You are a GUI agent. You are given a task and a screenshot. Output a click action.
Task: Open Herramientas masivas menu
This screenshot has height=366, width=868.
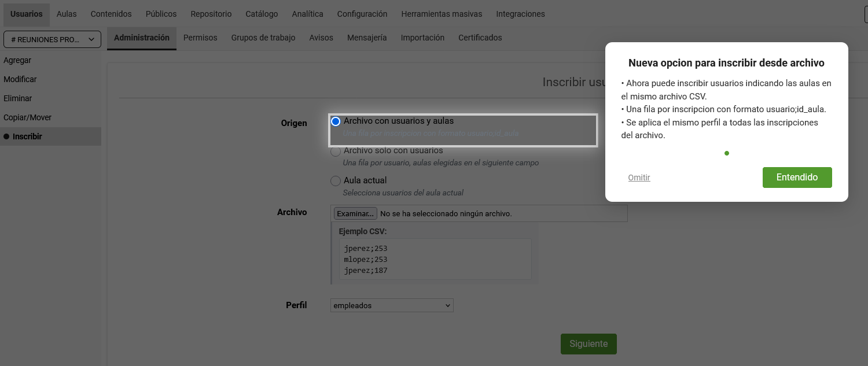coord(442,14)
